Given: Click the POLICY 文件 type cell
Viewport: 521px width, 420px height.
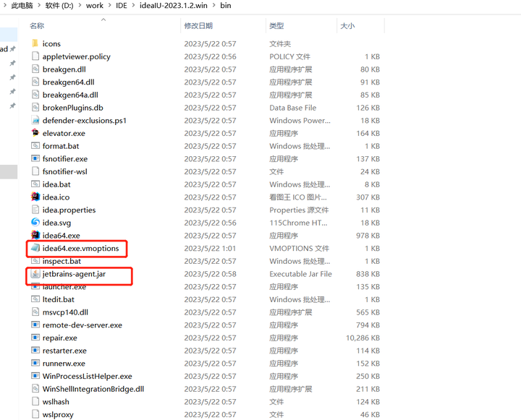Looking at the screenshot, I should tap(289, 56).
